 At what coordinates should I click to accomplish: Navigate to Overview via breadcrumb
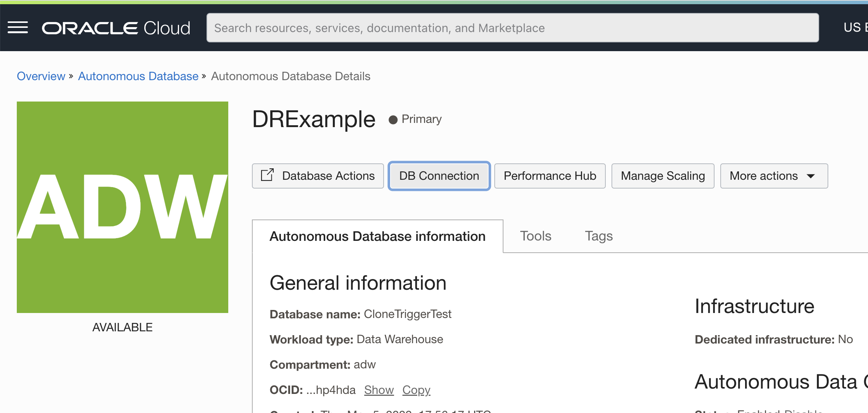tap(41, 76)
